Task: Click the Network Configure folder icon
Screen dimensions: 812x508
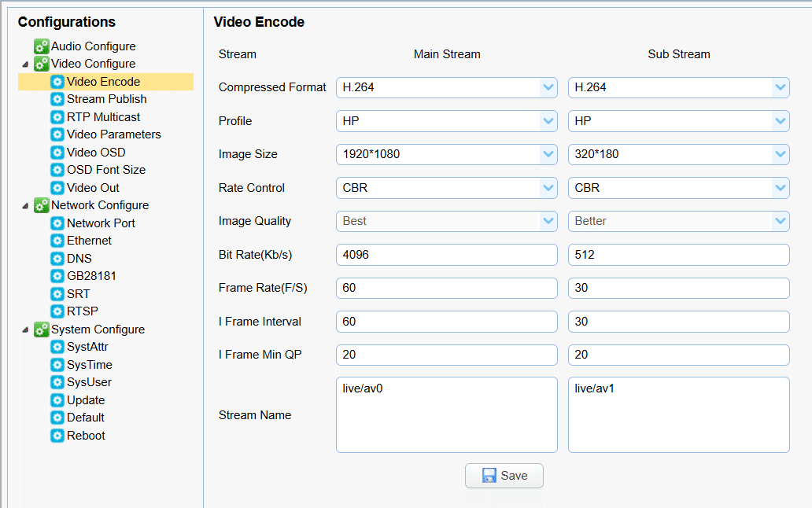Action: click(42, 205)
